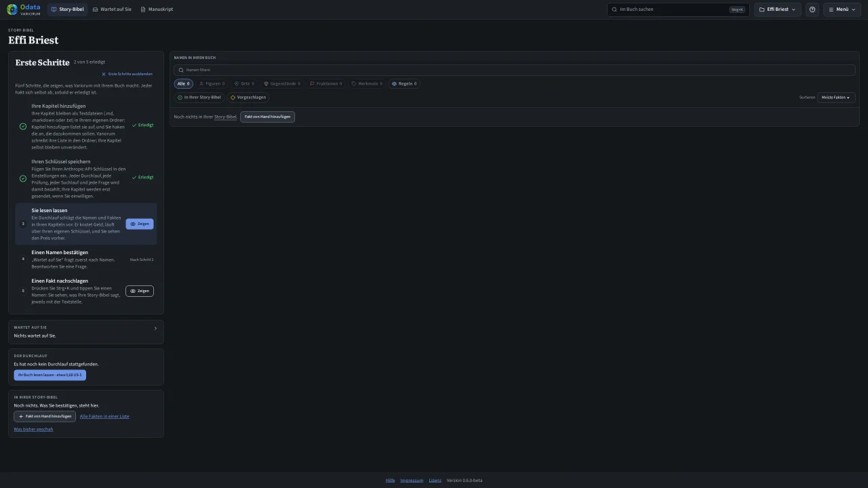Toggle the In Ihrer Story-Bibel filter
Viewport: 868px width, 488px height.
[x=199, y=98]
